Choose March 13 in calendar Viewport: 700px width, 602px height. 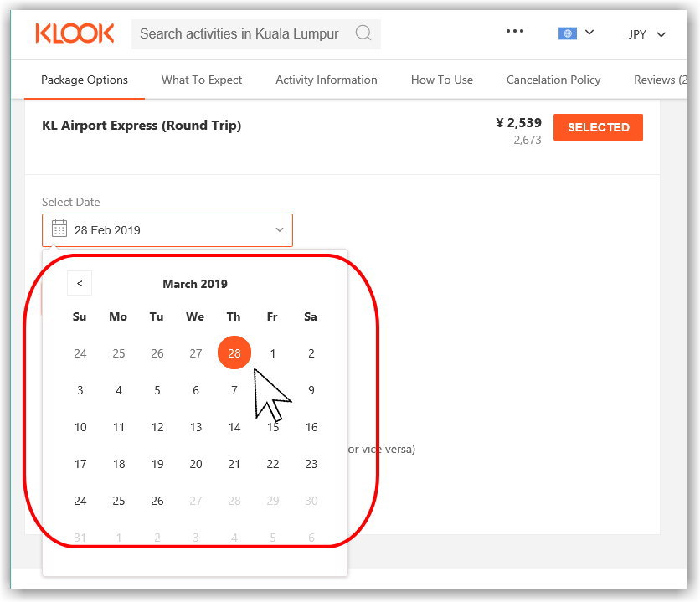(196, 427)
